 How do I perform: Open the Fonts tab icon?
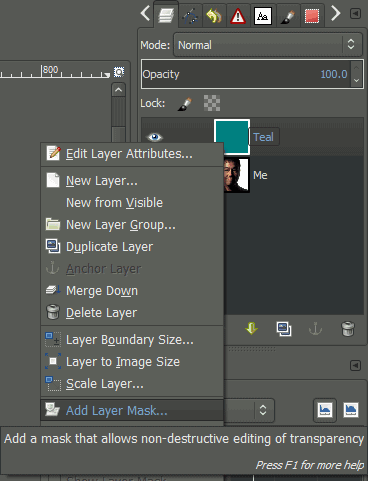263,16
